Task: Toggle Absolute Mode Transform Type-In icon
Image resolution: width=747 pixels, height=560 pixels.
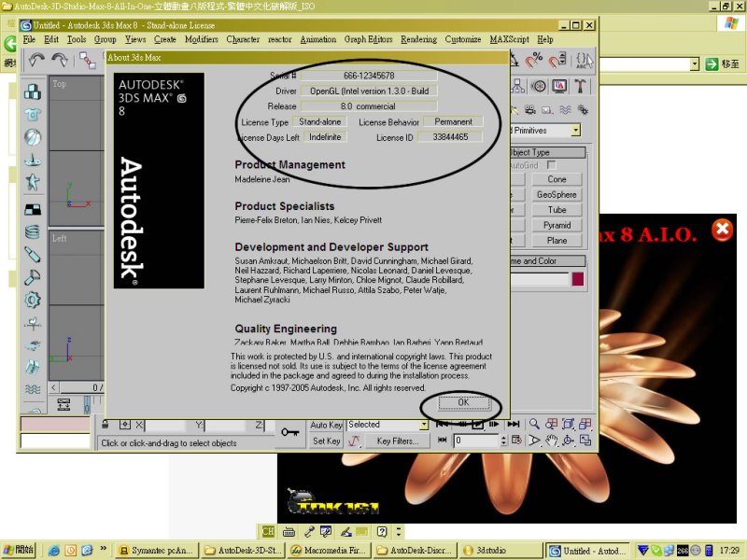Action: click(x=125, y=425)
